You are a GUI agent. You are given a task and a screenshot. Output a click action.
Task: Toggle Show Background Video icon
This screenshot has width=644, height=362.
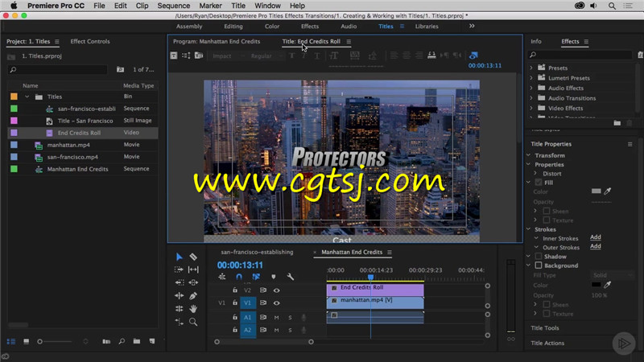pos(473,55)
